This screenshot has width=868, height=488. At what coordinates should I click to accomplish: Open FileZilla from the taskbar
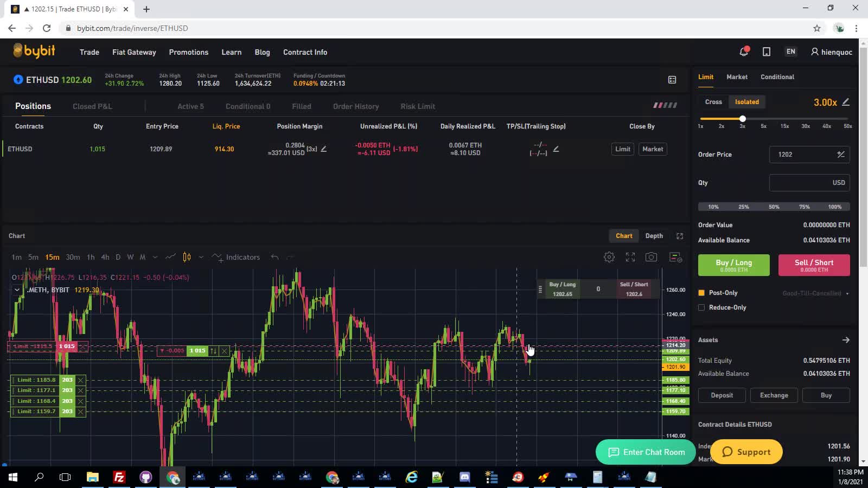(119, 477)
